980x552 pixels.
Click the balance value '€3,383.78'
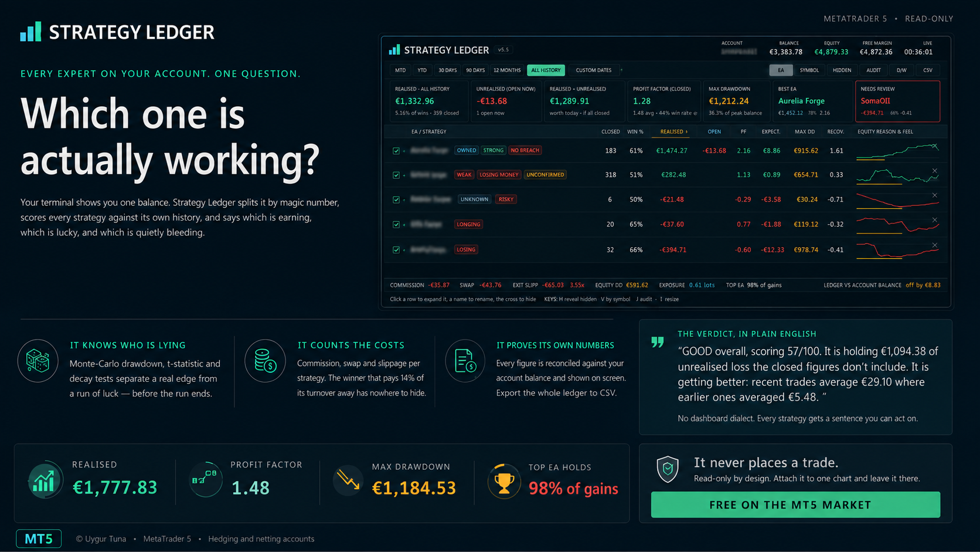(x=786, y=52)
